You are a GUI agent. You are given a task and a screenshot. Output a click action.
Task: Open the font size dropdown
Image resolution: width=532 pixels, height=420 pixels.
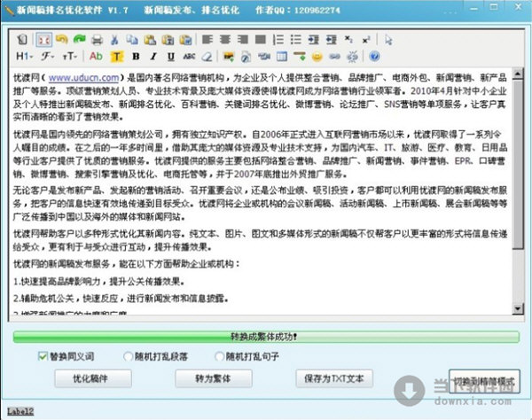[x=70, y=57]
